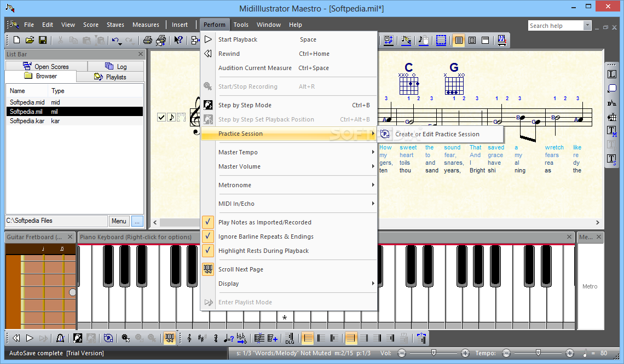Click the score horizontal scrollbar right arrow
The image size is (624, 364).
(597, 222)
